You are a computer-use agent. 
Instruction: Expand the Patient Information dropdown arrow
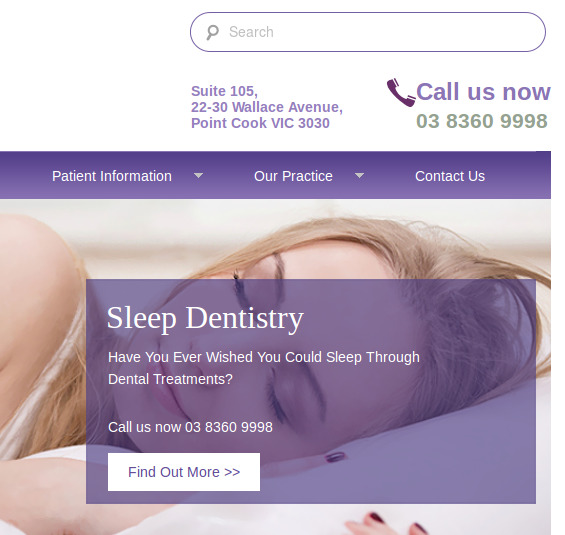[198, 175]
